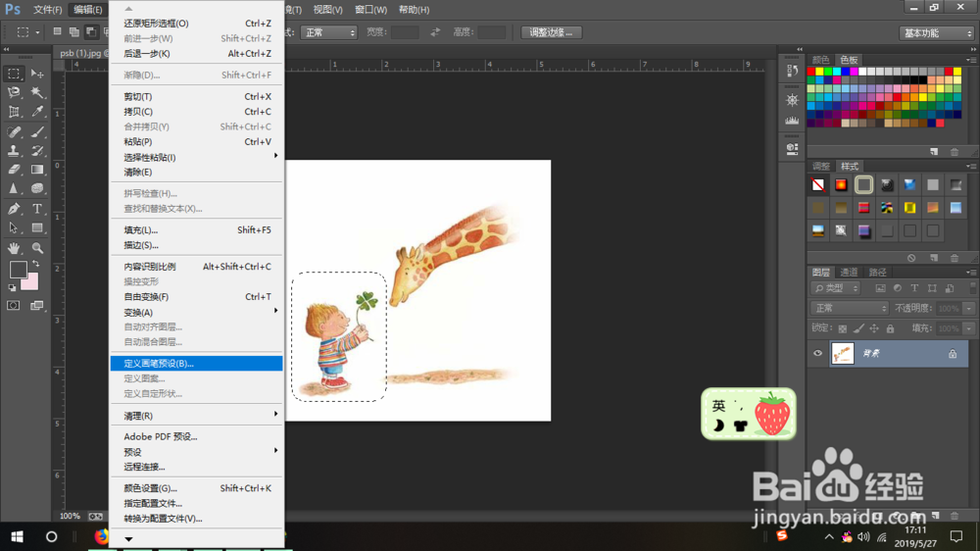Image resolution: width=980 pixels, height=551 pixels.
Task: Open the 不透明度 opacity dropdown arrow
Action: [969, 308]
